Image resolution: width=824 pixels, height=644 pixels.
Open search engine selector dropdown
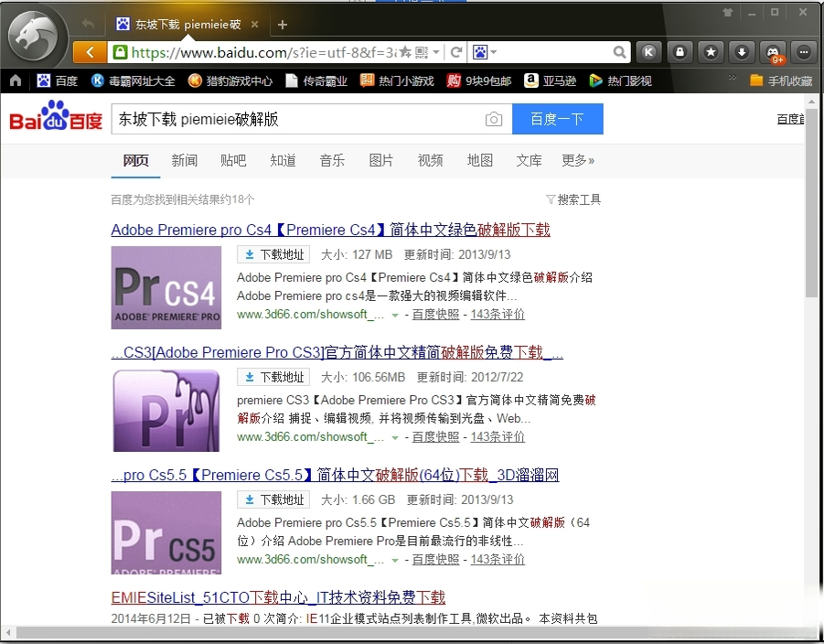[x=485, y=52]
